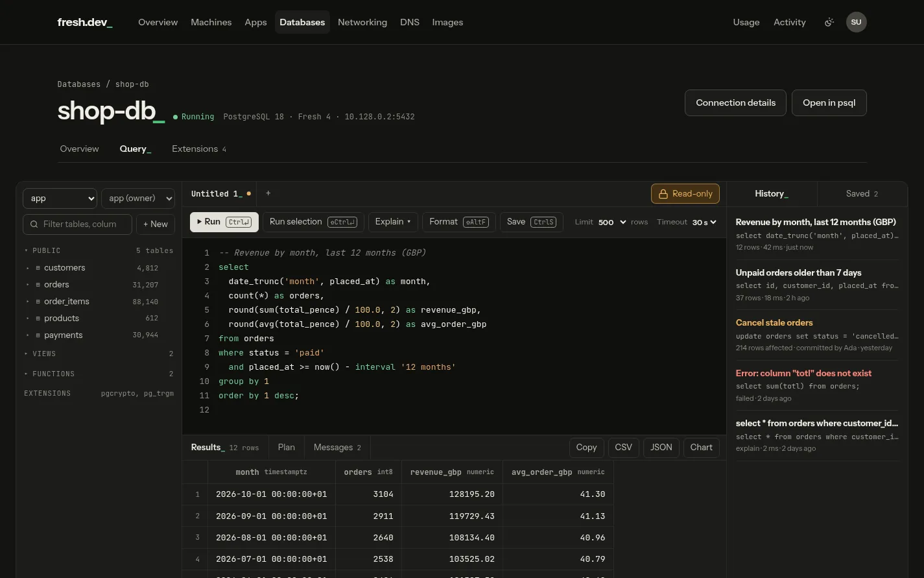Add a new query tab with plus icon

[268, 193]
